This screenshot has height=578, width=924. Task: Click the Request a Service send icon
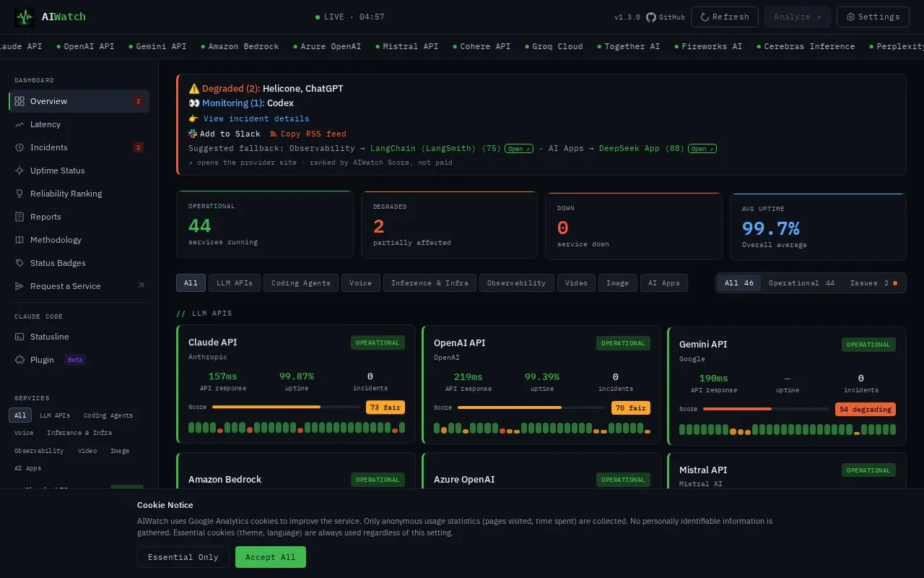click(19, 286)
